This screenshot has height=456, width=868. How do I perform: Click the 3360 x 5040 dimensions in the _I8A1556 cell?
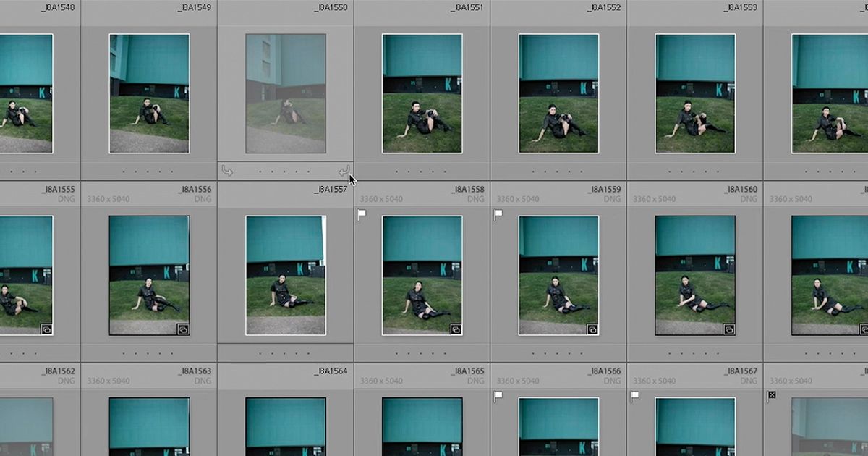coord(108,199)
